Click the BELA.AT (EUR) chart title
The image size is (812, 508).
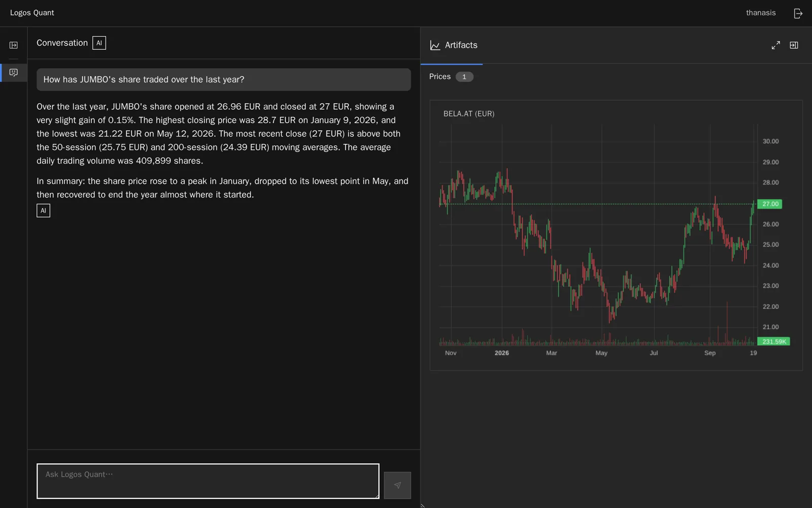click(468, 114)
